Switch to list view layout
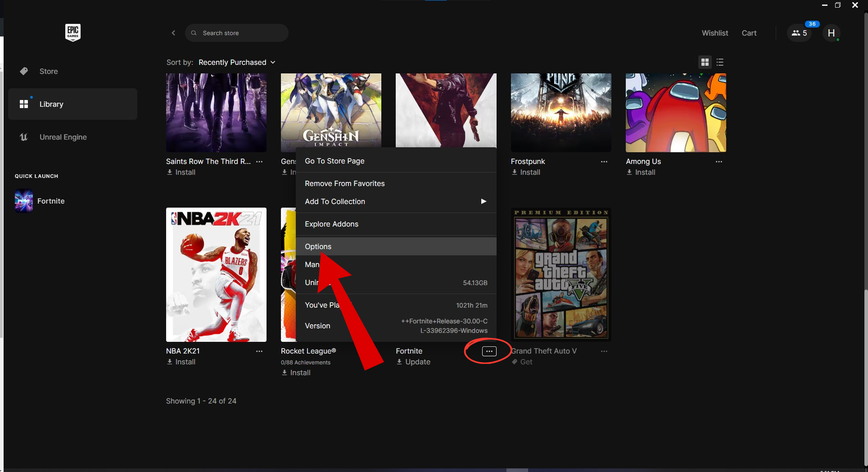Screen dimensions: 868x472 720,62
